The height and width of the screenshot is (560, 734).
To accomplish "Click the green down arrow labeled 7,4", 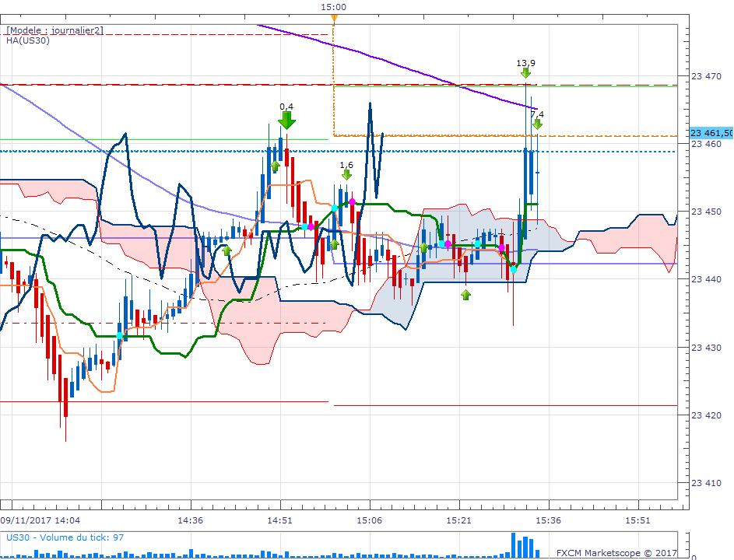I will pyautogui.click(x=537, y=124).
